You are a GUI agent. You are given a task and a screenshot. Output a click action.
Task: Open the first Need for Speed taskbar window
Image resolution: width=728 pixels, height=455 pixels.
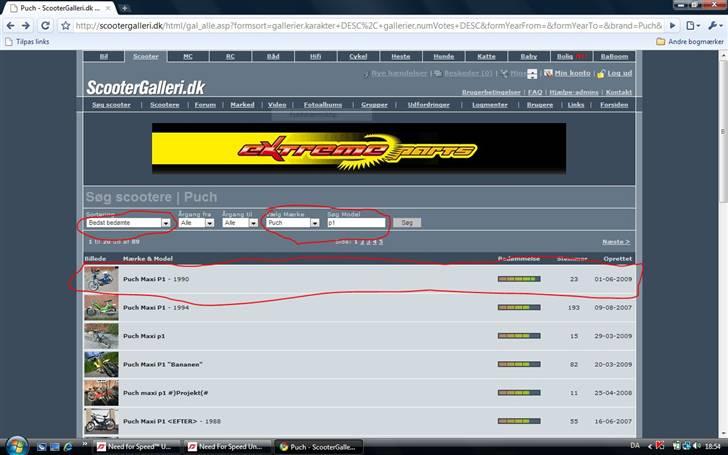pyautogui.click(x=135, y=447)
